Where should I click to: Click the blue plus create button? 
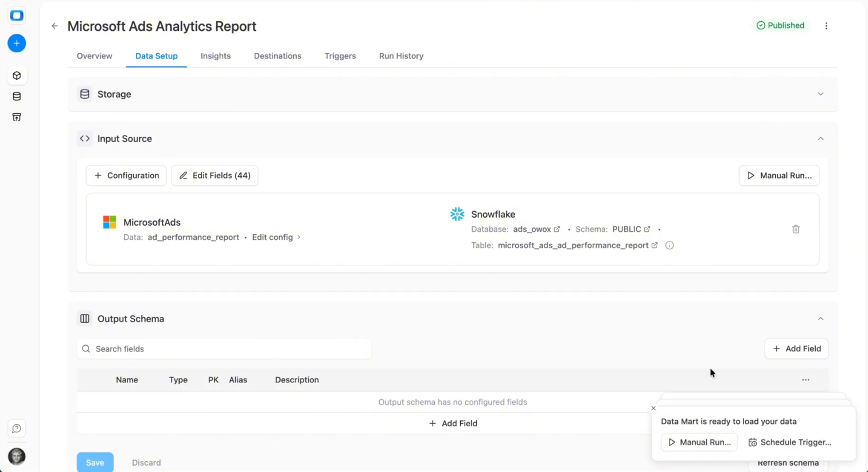point(17,43)
